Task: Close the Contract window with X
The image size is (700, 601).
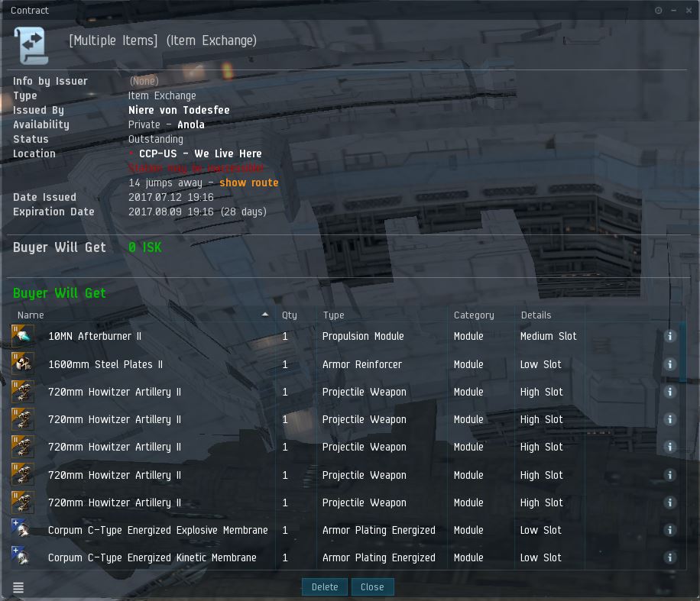Action: tap(689, 10)
